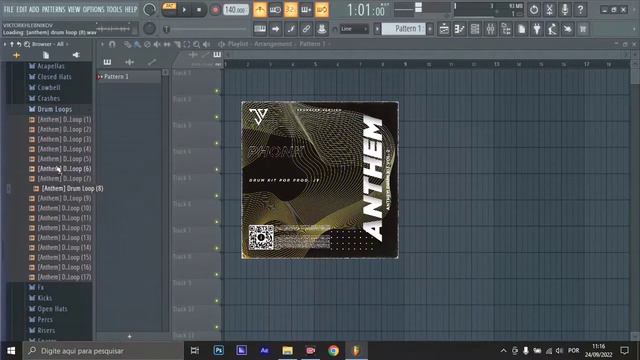This screenshot has width=640, height=360.
Task: Expand the Crashes folder
Action: (x=45, y=98)
